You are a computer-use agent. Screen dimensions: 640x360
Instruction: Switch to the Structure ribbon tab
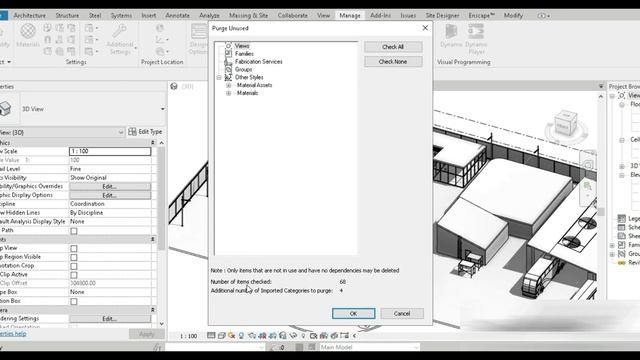click(x=67, y=16)
